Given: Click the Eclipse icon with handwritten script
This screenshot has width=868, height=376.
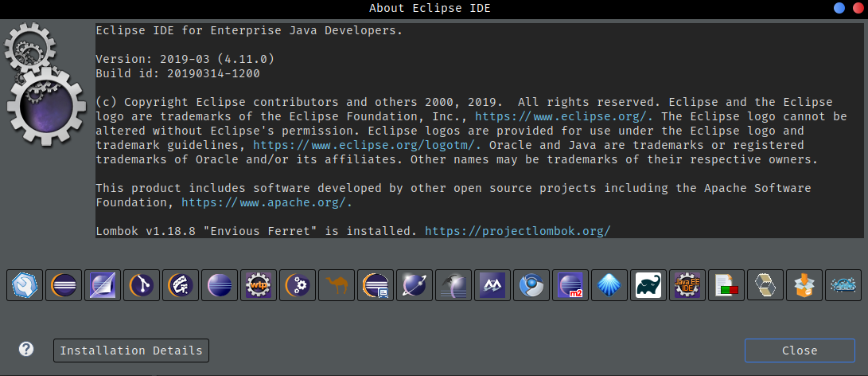Looking at the screenshot, I should (x=181, y=285).
